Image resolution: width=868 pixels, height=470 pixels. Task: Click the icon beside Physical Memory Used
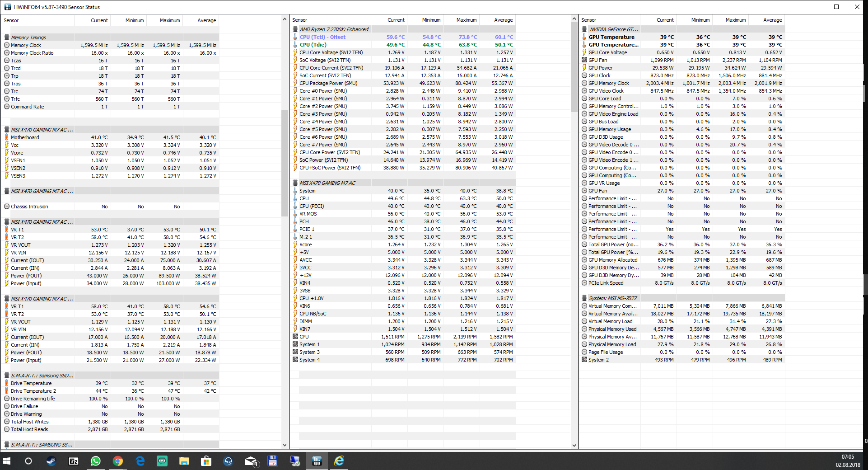click(x=584, y=329)
